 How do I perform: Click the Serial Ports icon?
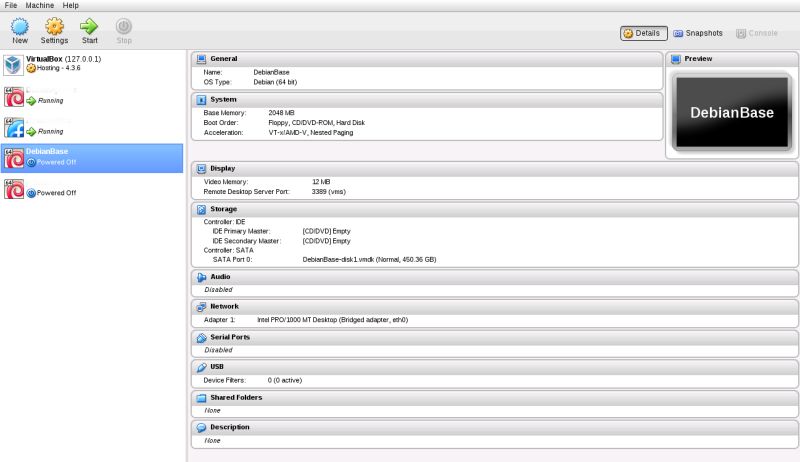click(202, 338)
